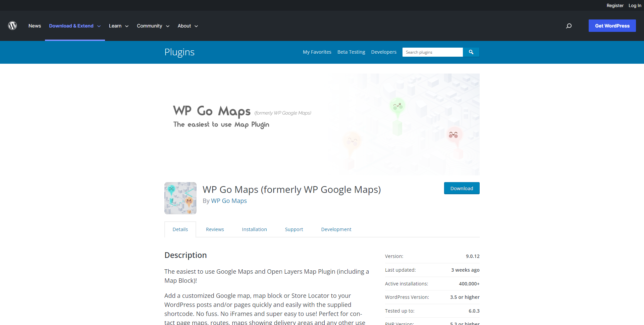
Task: Expand the About menu chevron
Action: (196, 26)
